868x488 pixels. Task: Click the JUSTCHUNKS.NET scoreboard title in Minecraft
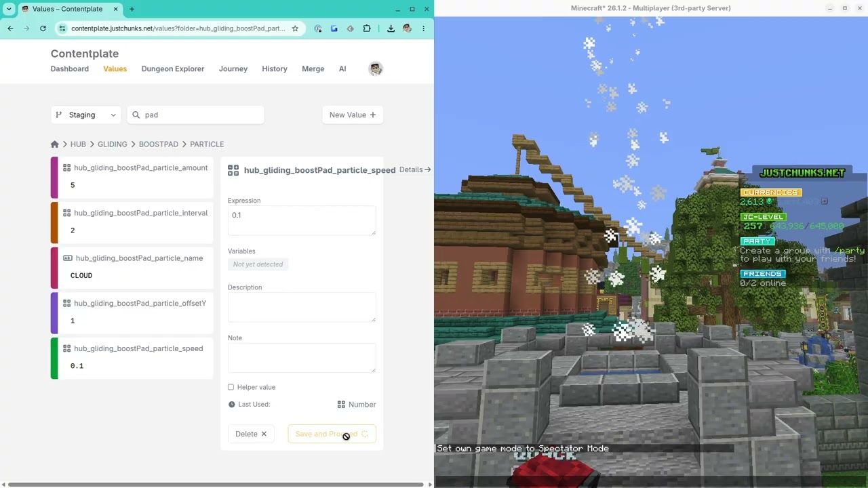click(802, 173)
